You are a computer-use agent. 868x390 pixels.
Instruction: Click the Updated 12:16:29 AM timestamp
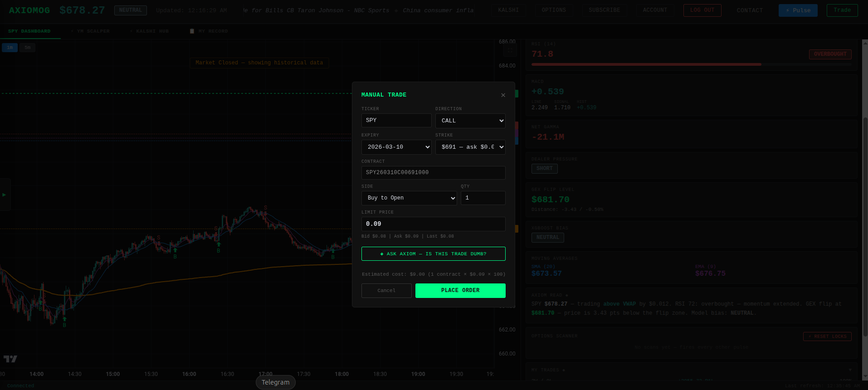pos(191,10)
